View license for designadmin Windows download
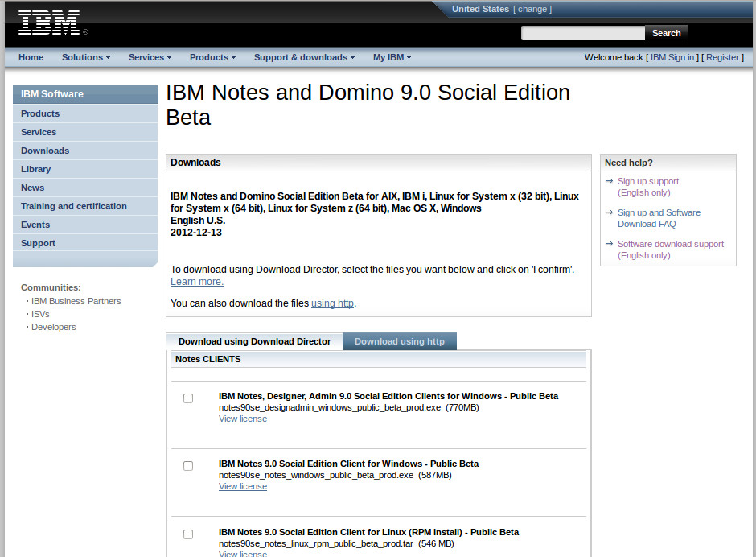The height and width of the screenshot is (557, 756). click(x=243, y=419)
